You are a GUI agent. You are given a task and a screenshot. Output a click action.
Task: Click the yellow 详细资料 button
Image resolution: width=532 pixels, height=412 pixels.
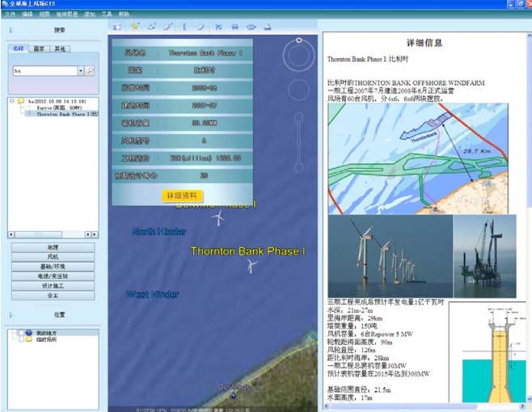(182, 195)
